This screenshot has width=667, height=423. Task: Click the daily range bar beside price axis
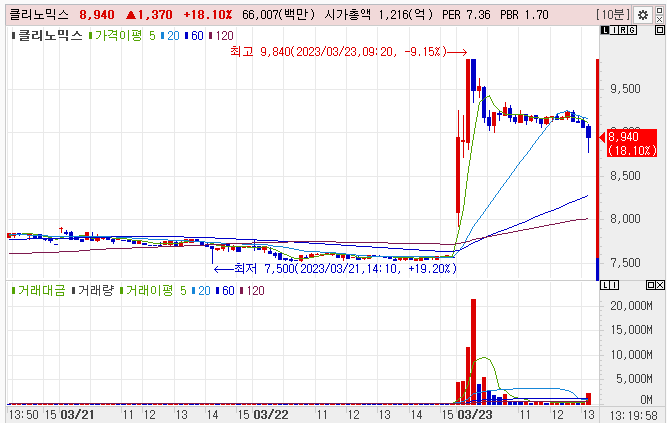click(597, 169)
